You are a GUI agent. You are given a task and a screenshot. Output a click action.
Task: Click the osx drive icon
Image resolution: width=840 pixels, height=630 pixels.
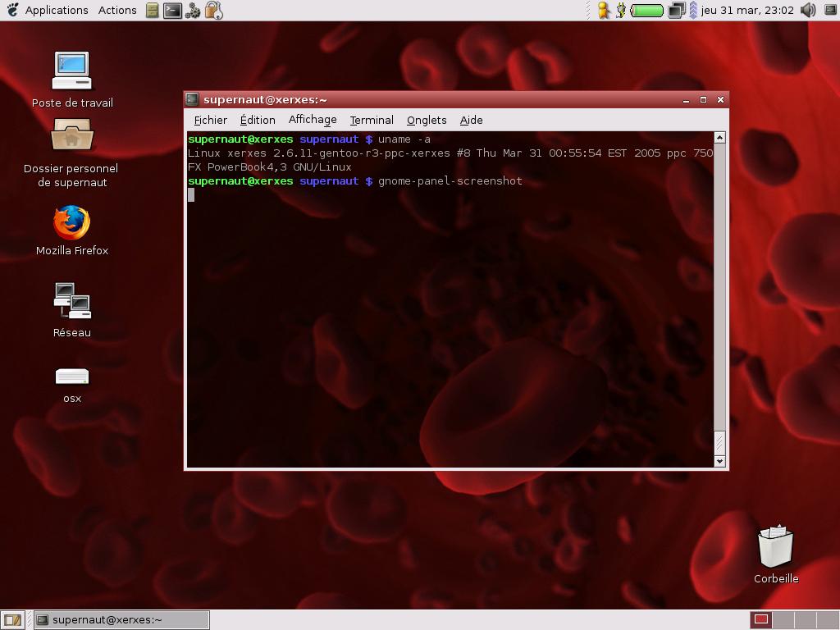point(71,377)
